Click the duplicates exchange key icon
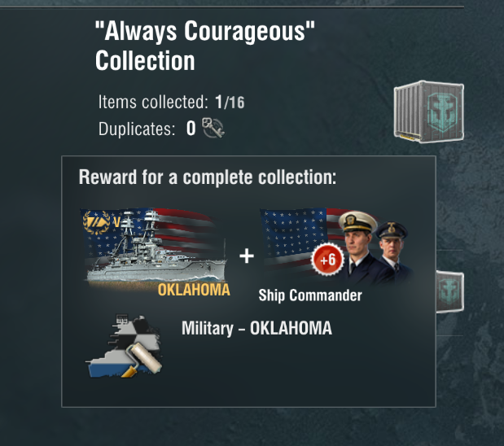This screenshot has width=504, height=446. pos(213,129)
